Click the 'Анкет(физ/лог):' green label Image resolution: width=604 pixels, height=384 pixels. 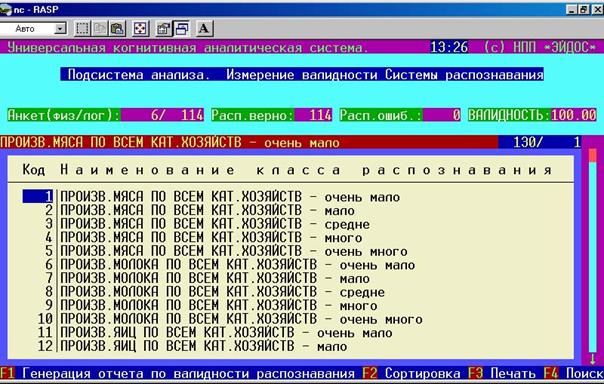coord(64,115)
